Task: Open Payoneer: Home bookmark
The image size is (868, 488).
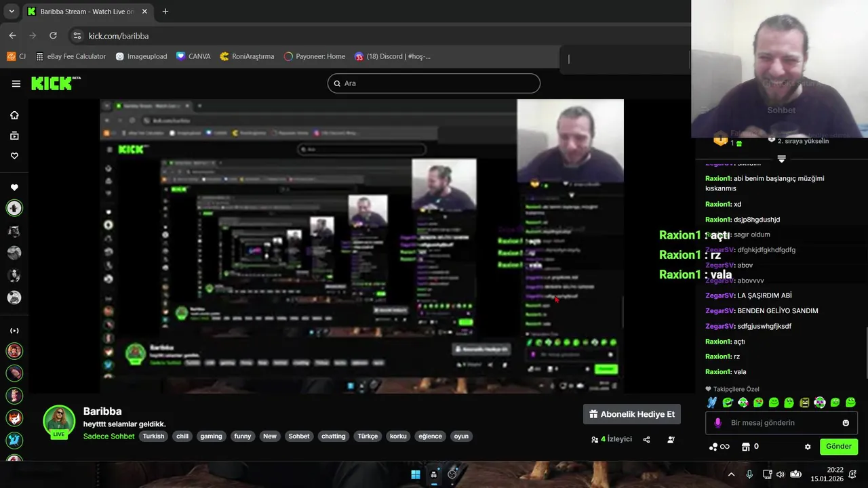Action: tap(315, 56)
